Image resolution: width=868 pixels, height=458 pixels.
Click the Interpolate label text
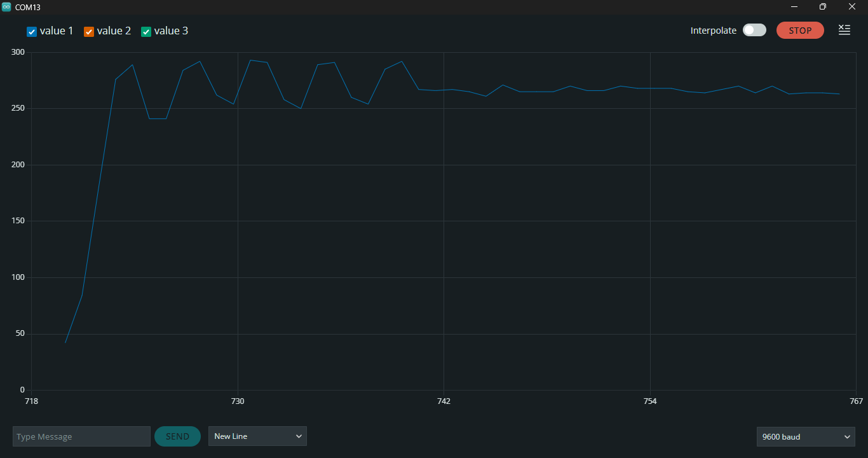click(x=714, y=31)
